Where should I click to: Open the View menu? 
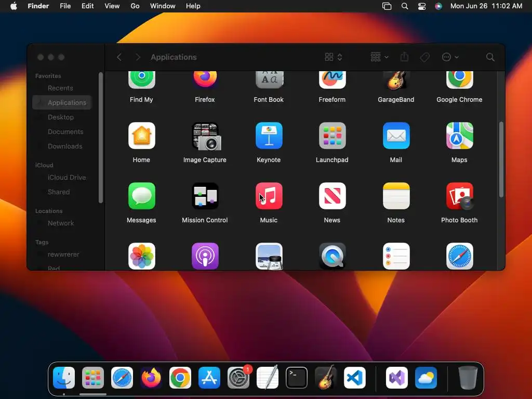[112, 6]
